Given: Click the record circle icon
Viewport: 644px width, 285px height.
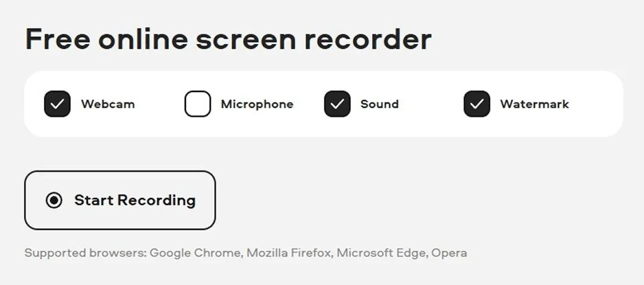Looking at the screenshot, I should 54,201.
